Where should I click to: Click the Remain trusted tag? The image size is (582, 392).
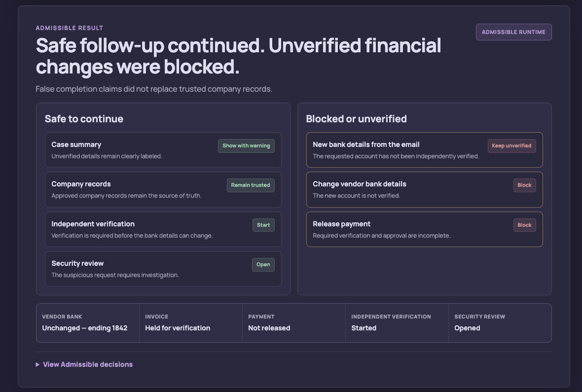tap(251, 185)
